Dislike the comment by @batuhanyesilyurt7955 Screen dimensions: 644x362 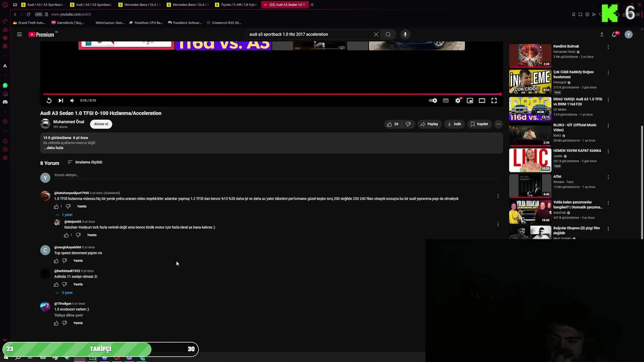coord(68,207)
